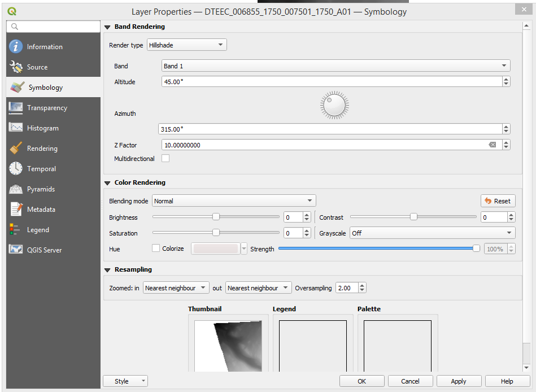Click the Contrast slider handle

pyautogui.click(x=413, y=217)
